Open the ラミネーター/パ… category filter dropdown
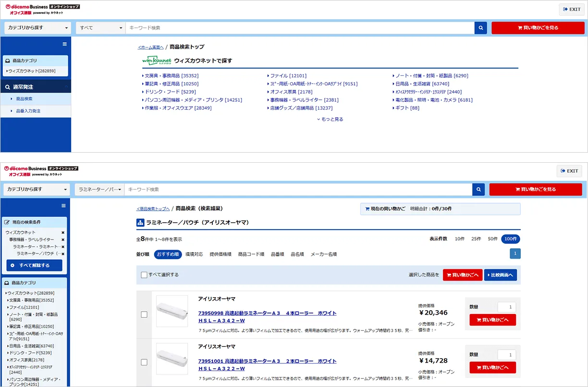The width and height of the screenshot is (588, 387). click(x=99, y=190)
